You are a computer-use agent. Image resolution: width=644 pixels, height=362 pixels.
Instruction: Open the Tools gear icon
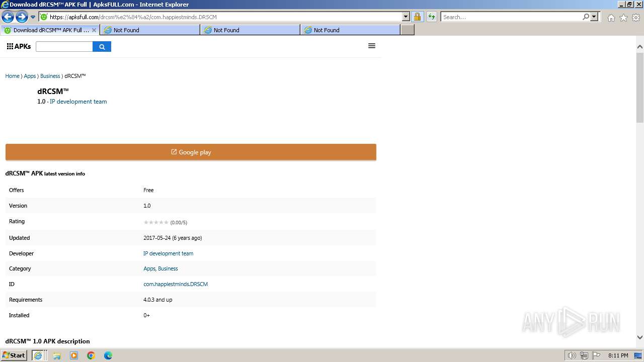tap(636, 18)
